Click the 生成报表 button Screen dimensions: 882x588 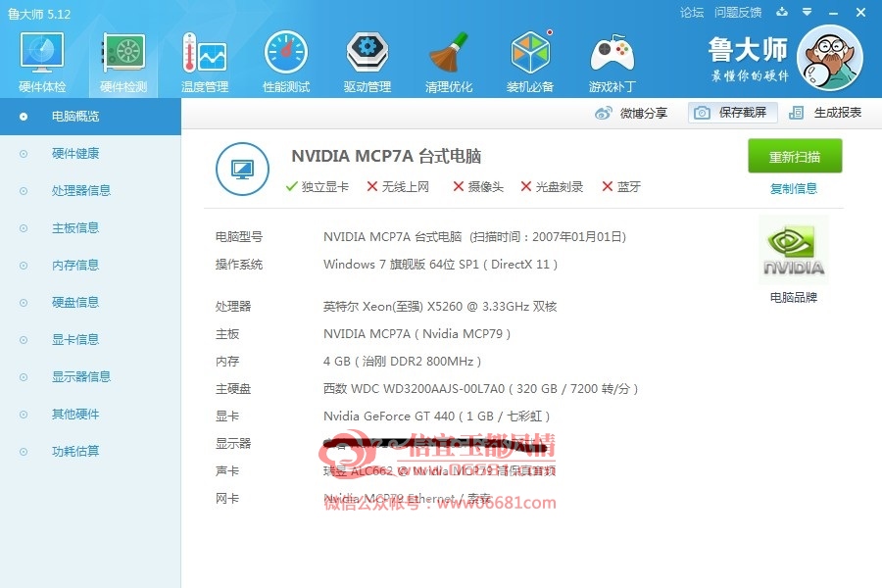coord(825,113)
